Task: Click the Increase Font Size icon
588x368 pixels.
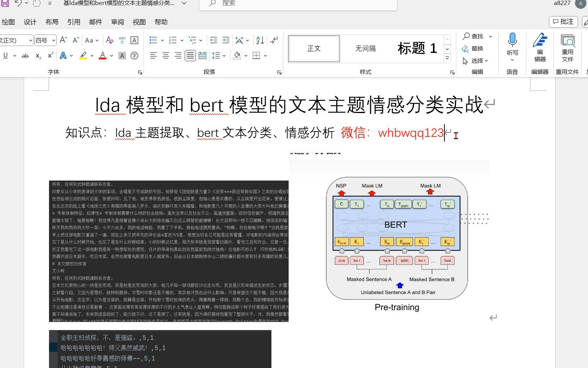Action: pos(64,40)
